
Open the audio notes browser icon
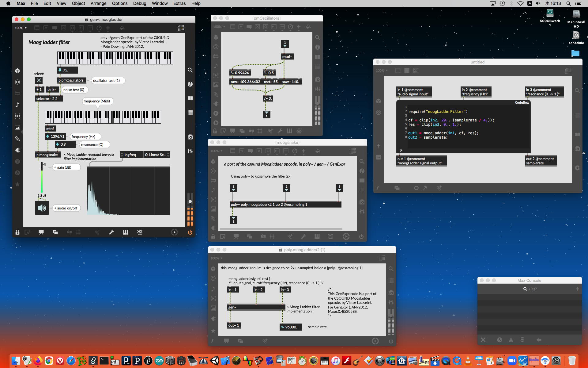[17, 105]
